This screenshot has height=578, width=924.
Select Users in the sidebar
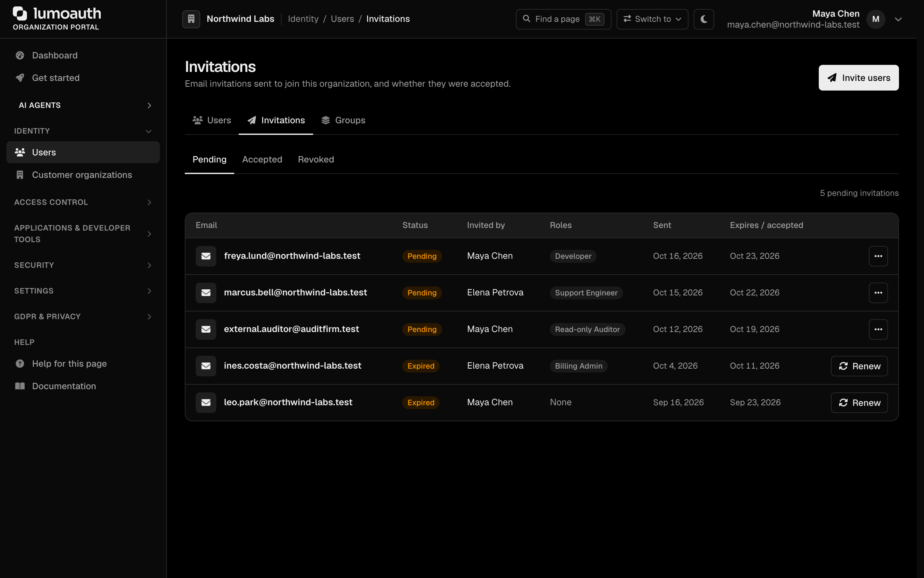[x=83, y=152]
